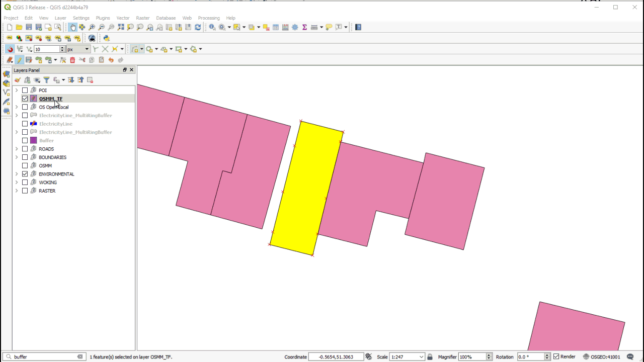Viewport: 644px width, 362px height.
Task: Open the Python console icon
Action: (x=106, y=38)
